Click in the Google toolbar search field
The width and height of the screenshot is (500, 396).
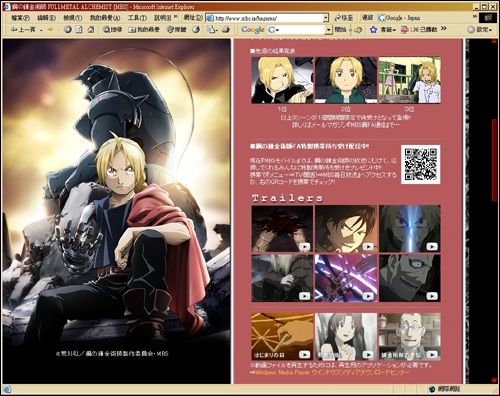(x=299, y=30)
